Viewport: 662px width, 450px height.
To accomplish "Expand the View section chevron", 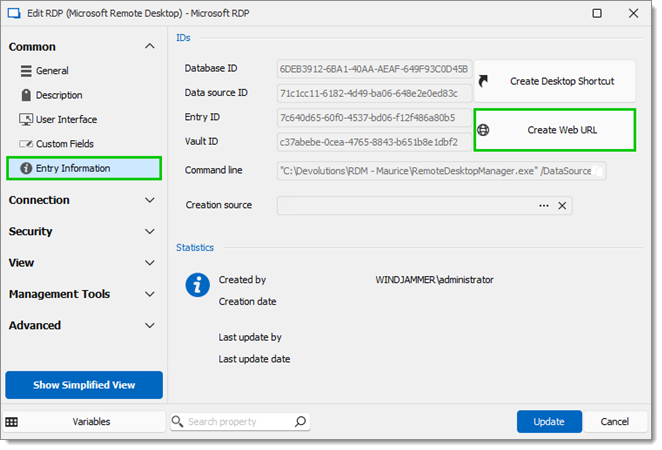I will tap(150, 263).
